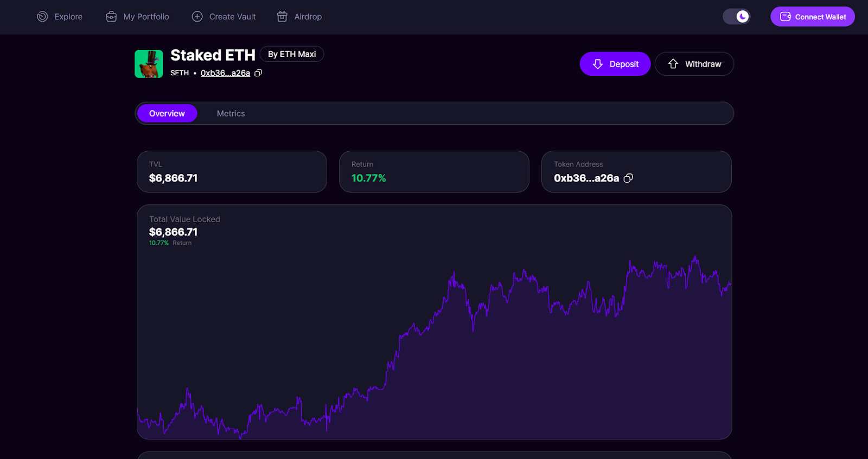The image size is (868, 459).
Task: Click the Staked ETH vault avatar
Action: (x=149, y=64)
